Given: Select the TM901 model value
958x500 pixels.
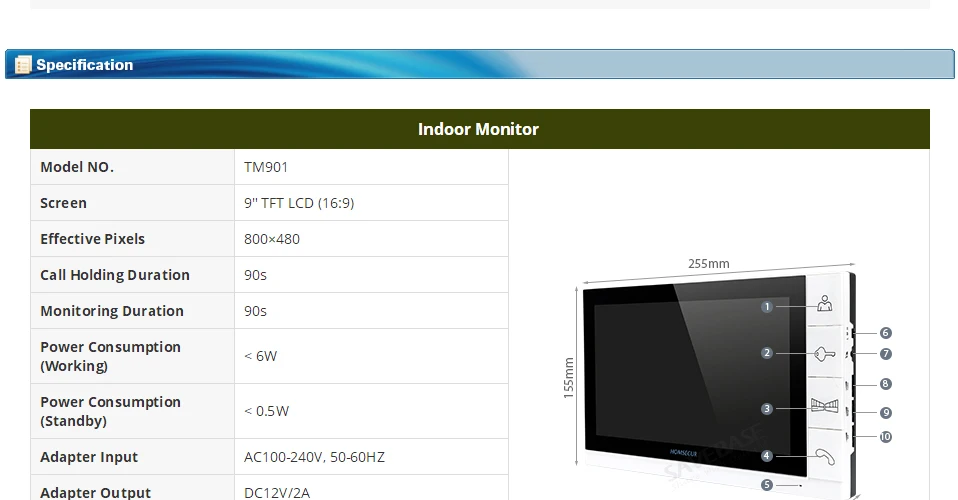Looking at the screenshot, I should 266,167.
